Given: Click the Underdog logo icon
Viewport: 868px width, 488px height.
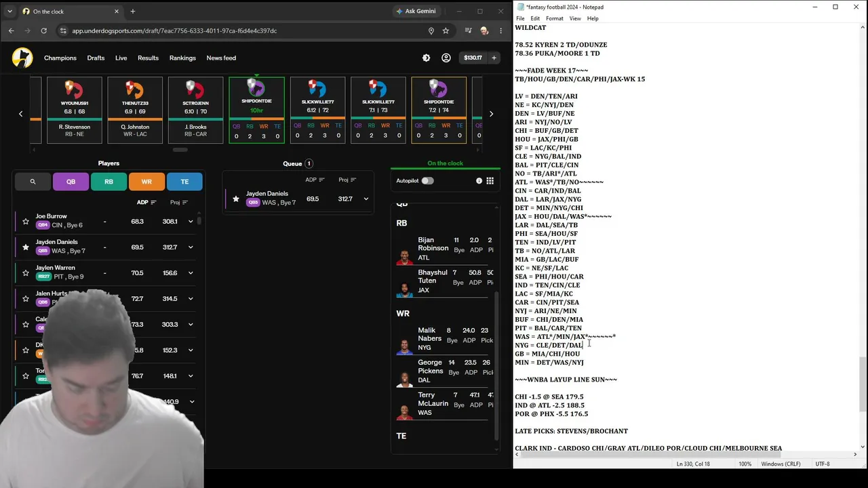Looking at the screenshot, I should 22,58.
